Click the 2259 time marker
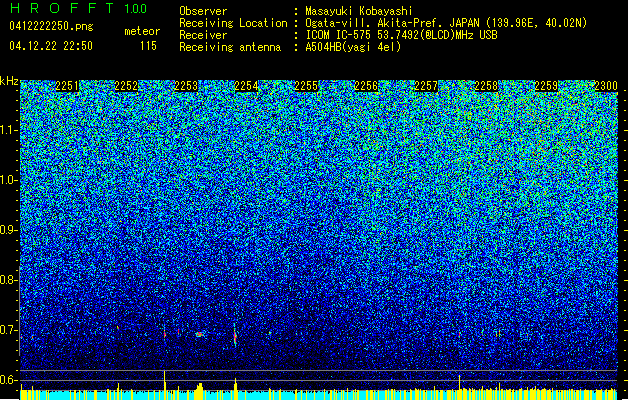This screenshot has width=629, height=400. 546,86
